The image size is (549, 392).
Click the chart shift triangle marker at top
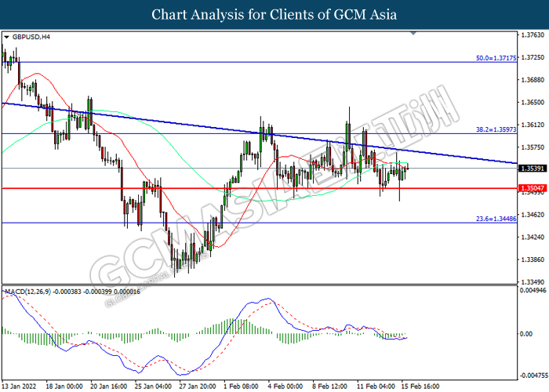coord(413,33)
